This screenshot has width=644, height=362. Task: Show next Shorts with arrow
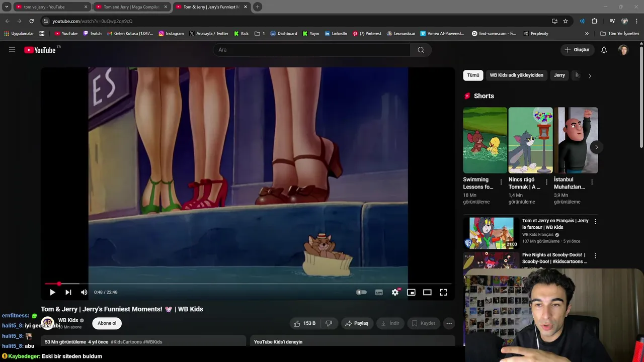596,147
